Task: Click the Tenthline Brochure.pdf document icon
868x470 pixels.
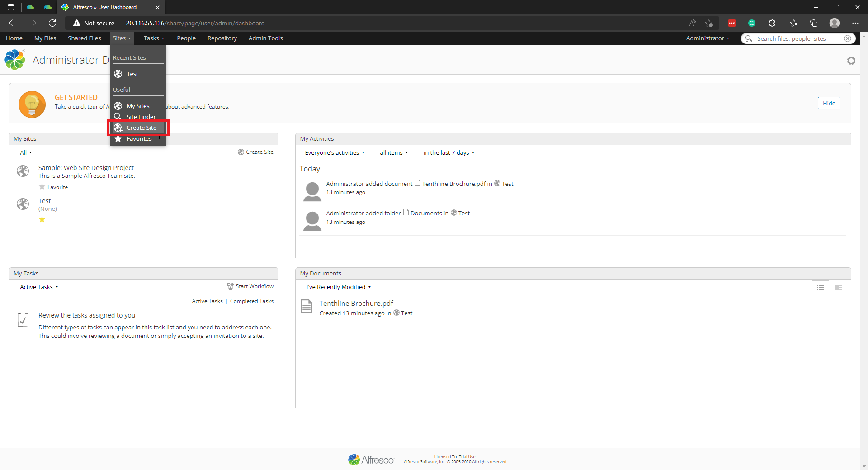Action: click(x=307, y=307)
